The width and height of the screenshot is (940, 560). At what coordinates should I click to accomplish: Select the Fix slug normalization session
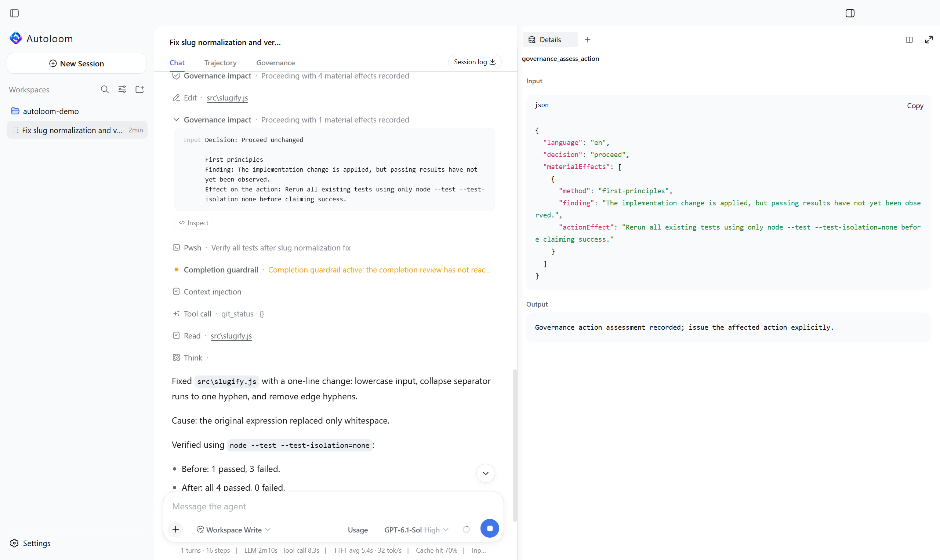[77, 130]
